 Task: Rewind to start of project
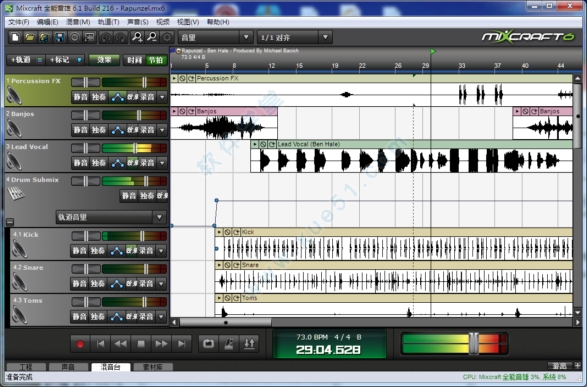(100, 344)
